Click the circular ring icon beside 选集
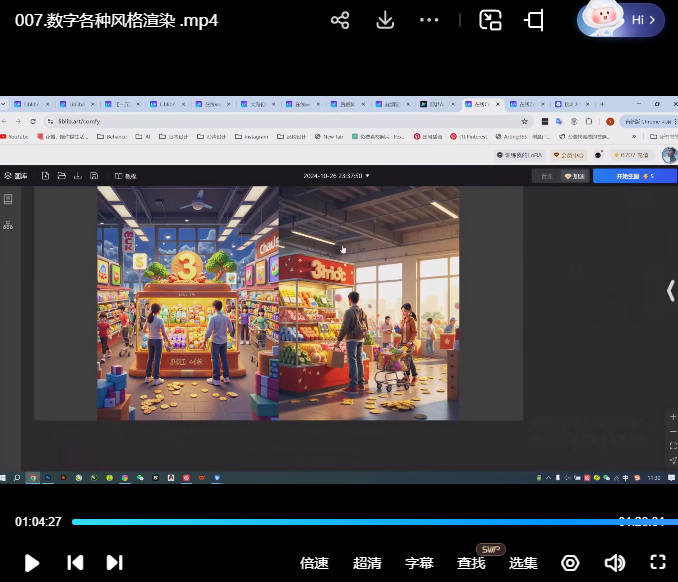The height and width of the screenshot is (582, 678). (x=570, y=563)
